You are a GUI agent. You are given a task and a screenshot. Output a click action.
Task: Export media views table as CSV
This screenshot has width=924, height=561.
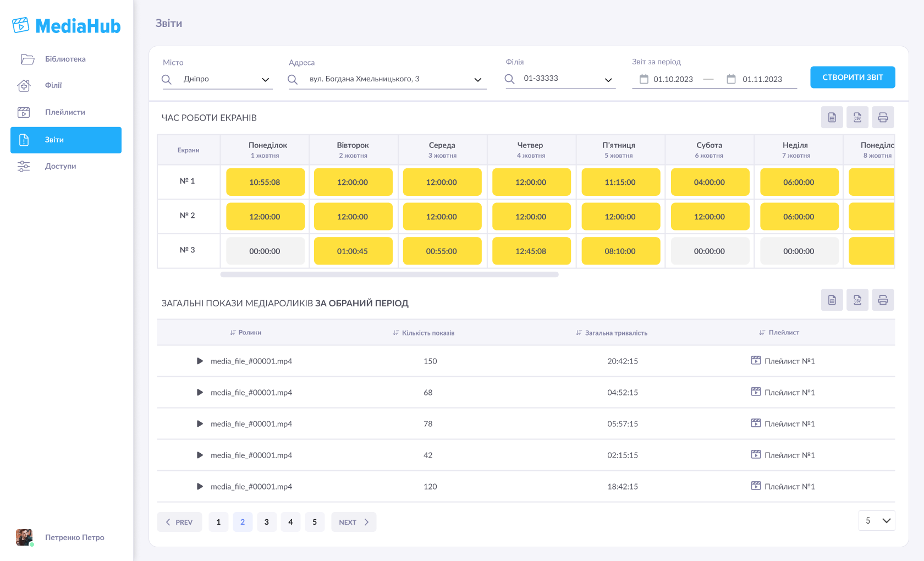click(857, 300)
